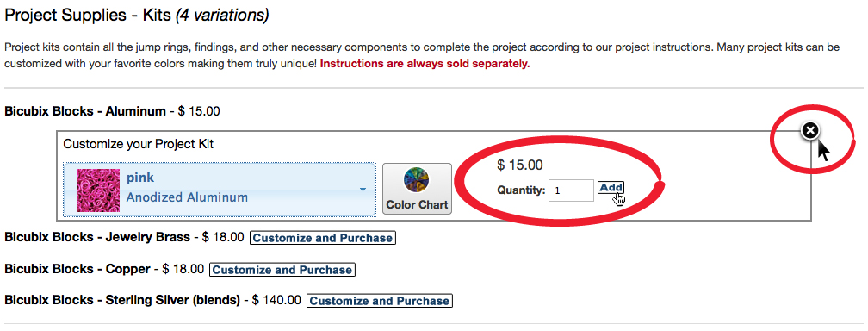Click the Customize your Project Kit label
Viewport: 868px width, 331px height.
pos(139,144)
